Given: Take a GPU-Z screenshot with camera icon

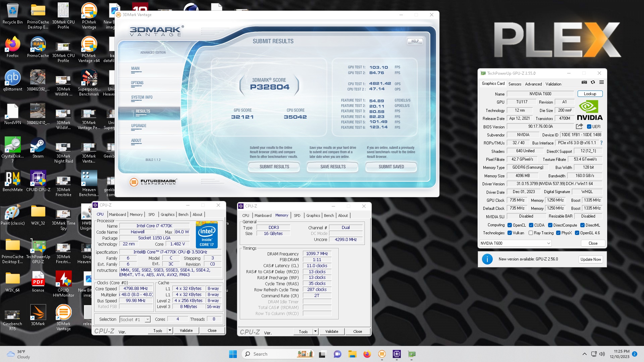Looking at the screenshot, I should [584, 82].
